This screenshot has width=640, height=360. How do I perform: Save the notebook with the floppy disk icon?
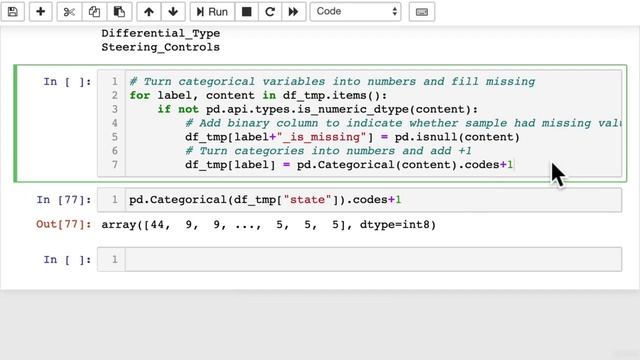click(13, 11)
